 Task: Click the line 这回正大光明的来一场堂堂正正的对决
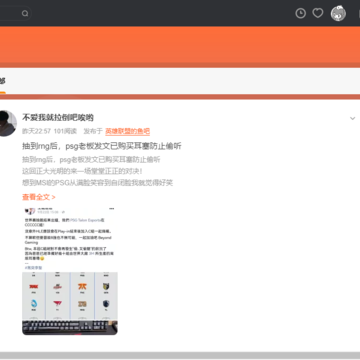82,171
